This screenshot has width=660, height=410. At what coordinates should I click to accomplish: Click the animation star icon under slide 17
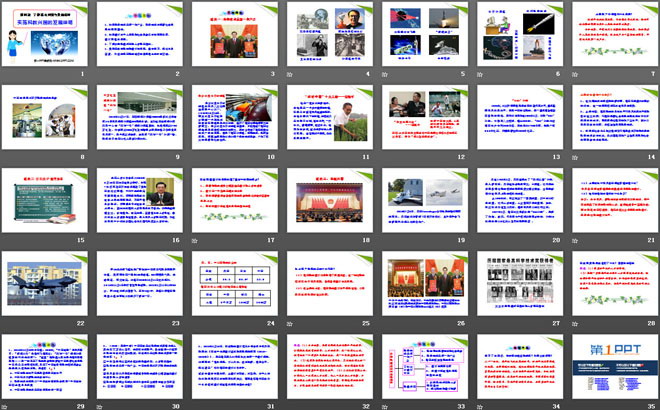(194, 241)
